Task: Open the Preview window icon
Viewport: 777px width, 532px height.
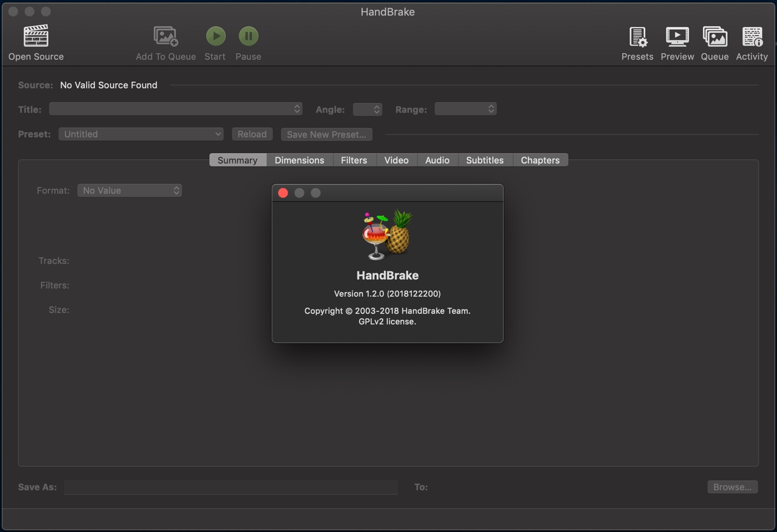Action: click(677, 37)
